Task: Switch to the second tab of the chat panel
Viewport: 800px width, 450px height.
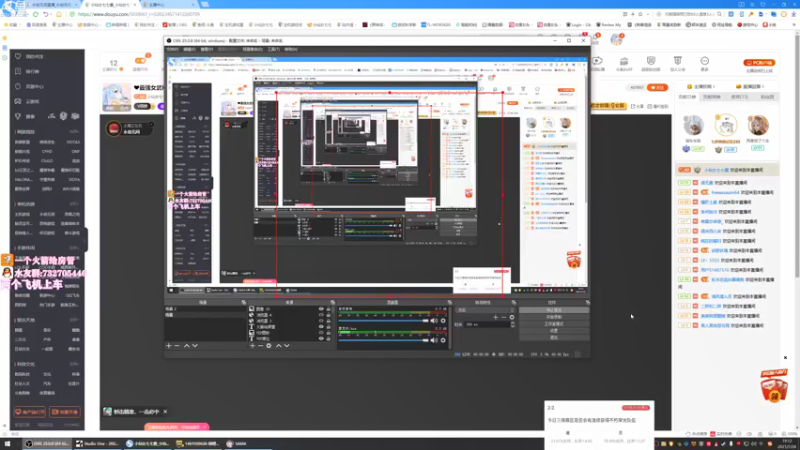Action: pos(712,97)
